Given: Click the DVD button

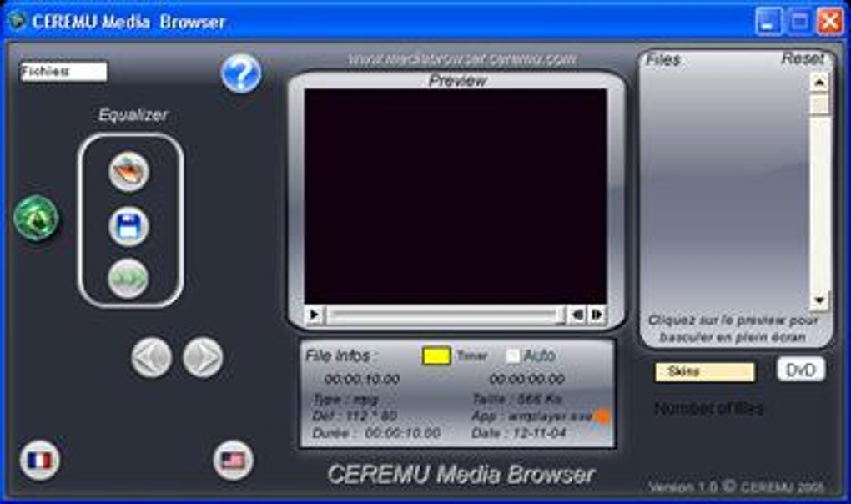Looking at the screenshot, I should tap(801, 370).
